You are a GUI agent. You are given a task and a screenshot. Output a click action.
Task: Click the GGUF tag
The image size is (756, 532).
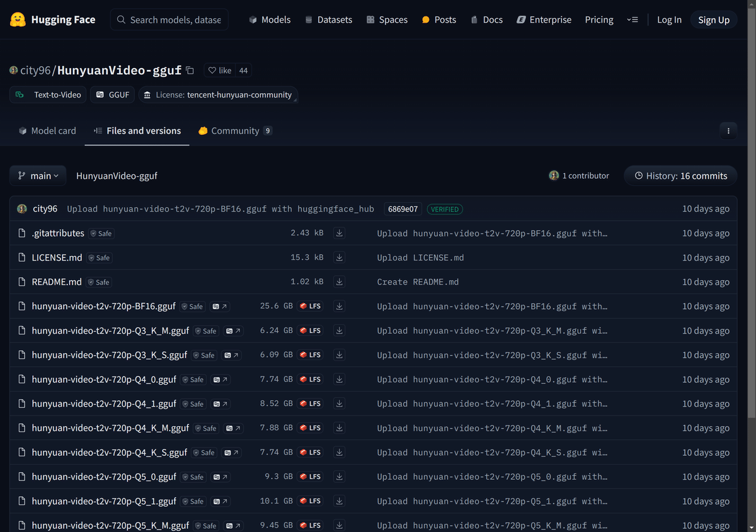click(113, 94)
